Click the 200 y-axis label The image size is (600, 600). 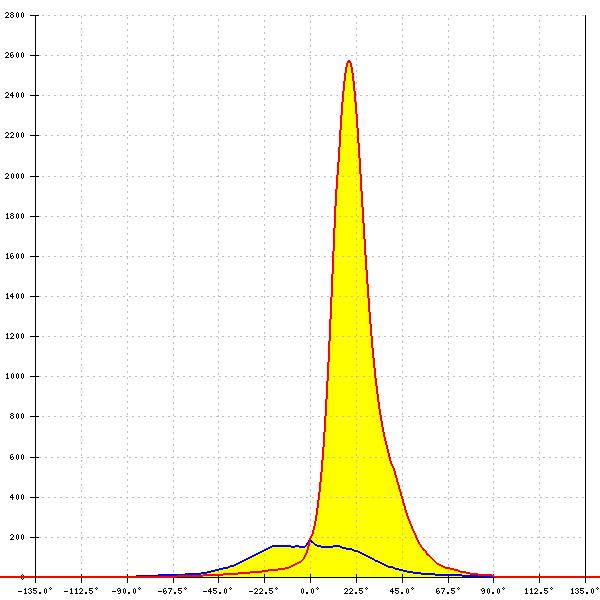click(x=17, y=537)
